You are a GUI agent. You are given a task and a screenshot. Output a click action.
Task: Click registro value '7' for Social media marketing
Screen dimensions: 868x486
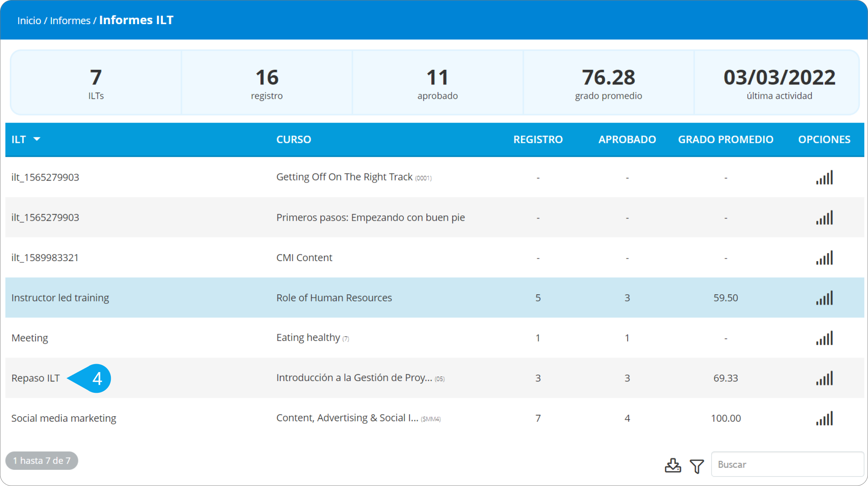(x=538, y=418)
